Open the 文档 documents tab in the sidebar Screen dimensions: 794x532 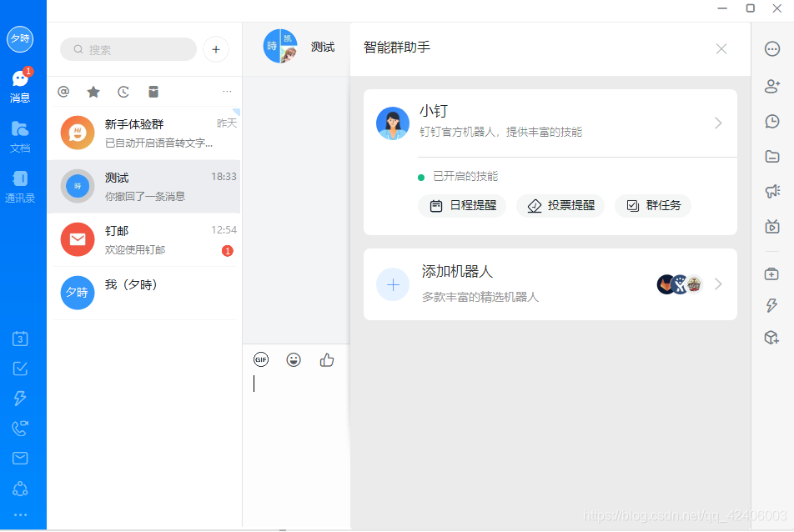coord(20,136)
